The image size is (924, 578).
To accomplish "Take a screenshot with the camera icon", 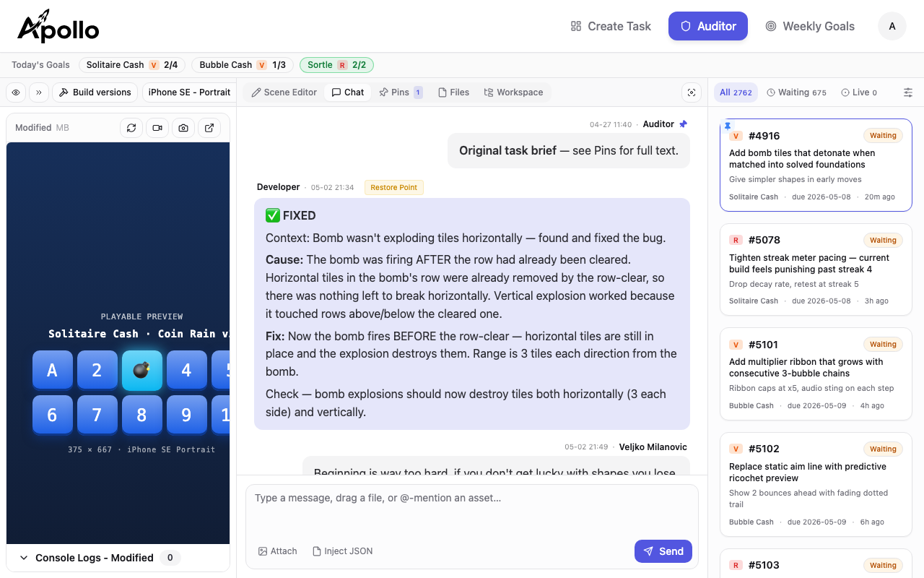I will pos(183,128).
